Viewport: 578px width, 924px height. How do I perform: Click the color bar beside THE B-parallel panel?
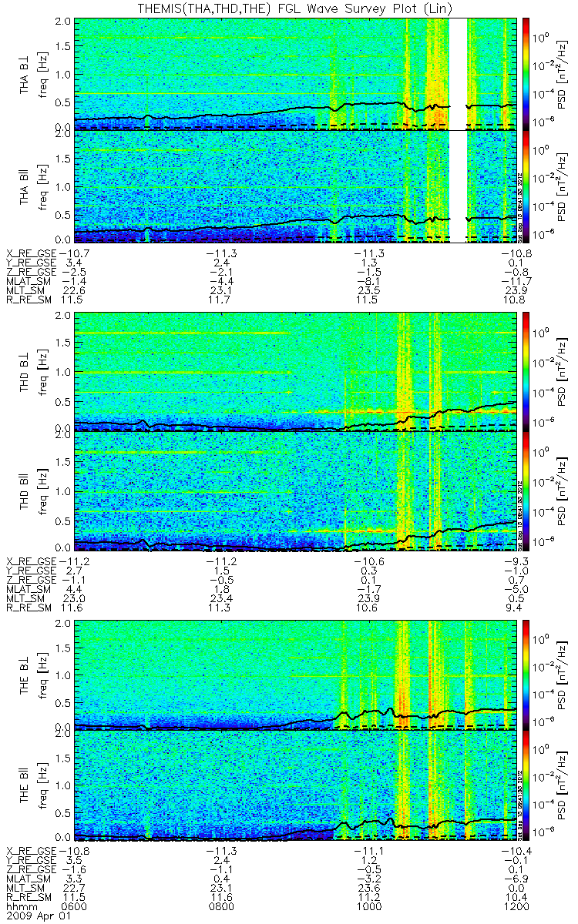click(526, 785)
